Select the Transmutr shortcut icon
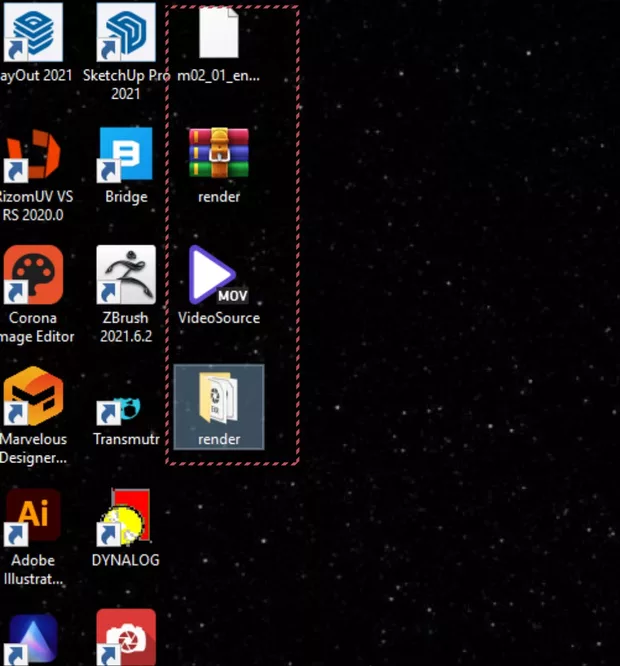620x666 pixels. point(119,410)
